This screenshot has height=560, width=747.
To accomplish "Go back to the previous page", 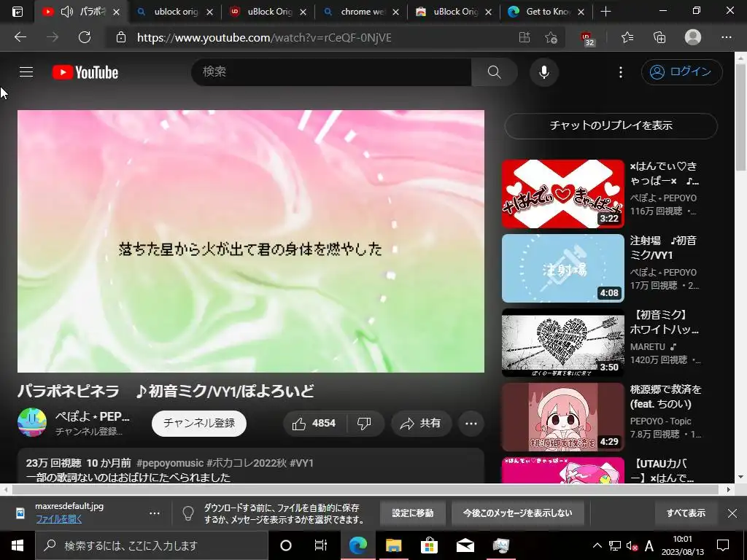I will [20, 37].
